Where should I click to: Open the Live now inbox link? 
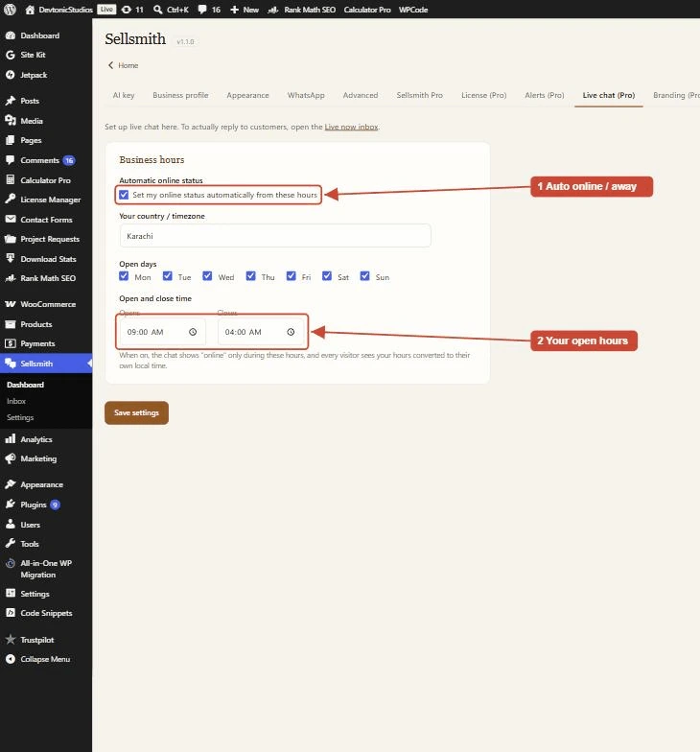pos(351,127)
